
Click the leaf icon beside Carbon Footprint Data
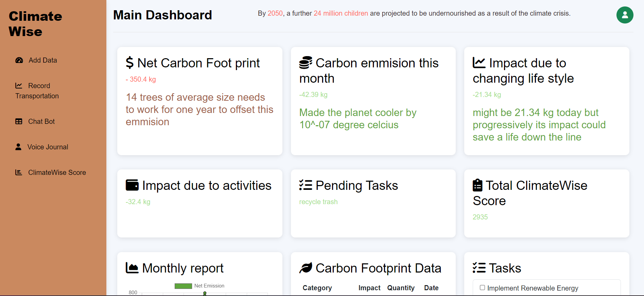[x=306, y=268]
